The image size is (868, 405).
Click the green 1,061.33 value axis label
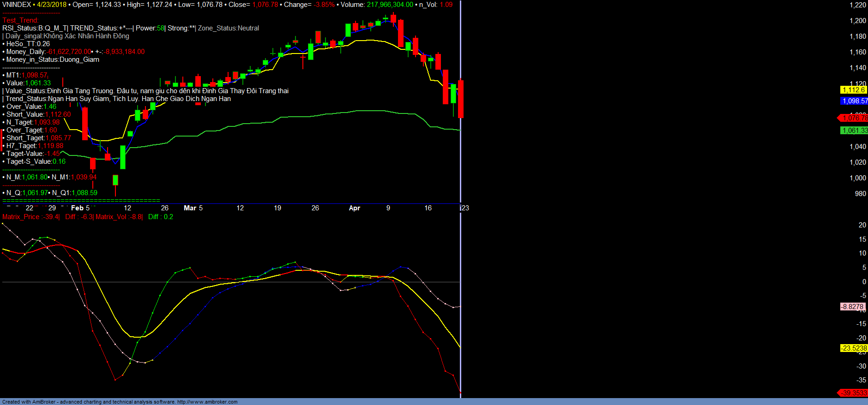click(x=854, y=131)
